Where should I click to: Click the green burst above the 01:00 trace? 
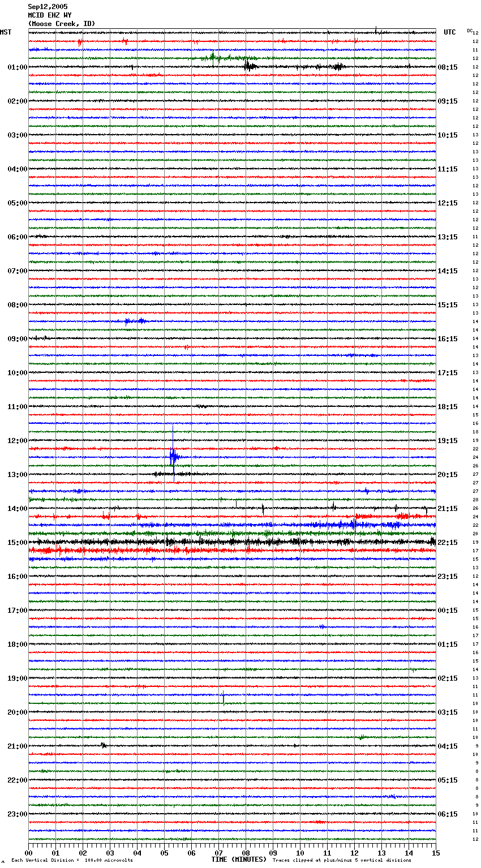coord(214,57)
